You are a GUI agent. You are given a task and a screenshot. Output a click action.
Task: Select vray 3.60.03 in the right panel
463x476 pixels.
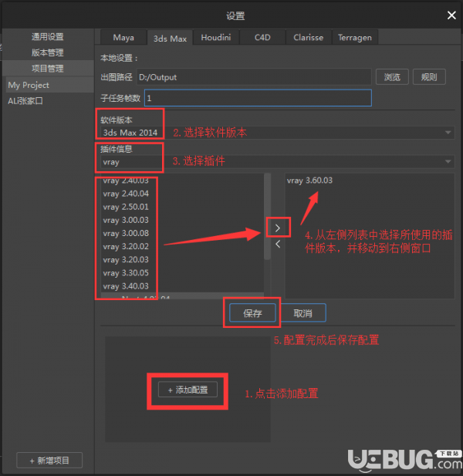370,181
